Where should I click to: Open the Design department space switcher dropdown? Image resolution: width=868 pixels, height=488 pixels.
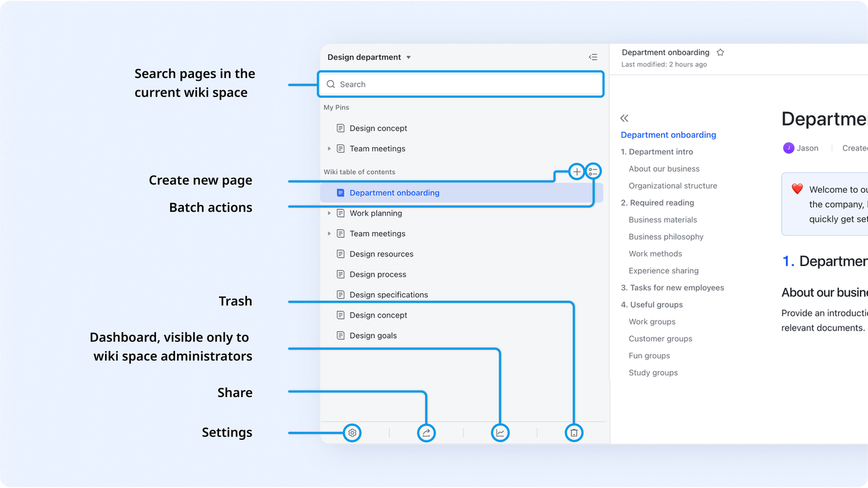point(370,57)
